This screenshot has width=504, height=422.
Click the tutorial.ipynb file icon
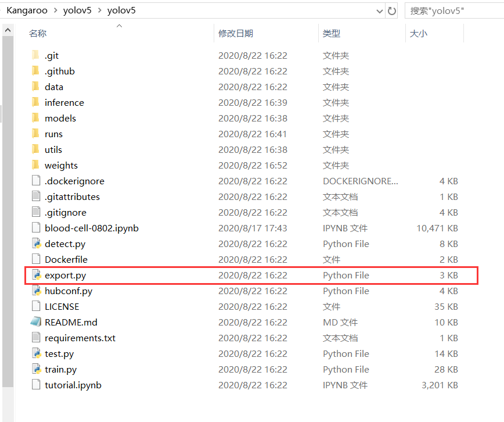point(36,385)
